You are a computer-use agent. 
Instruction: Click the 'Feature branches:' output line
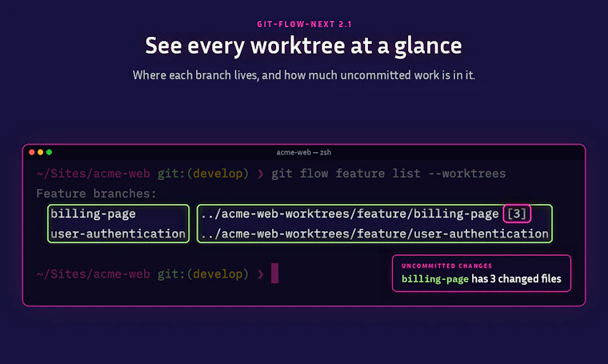point(96,194)
